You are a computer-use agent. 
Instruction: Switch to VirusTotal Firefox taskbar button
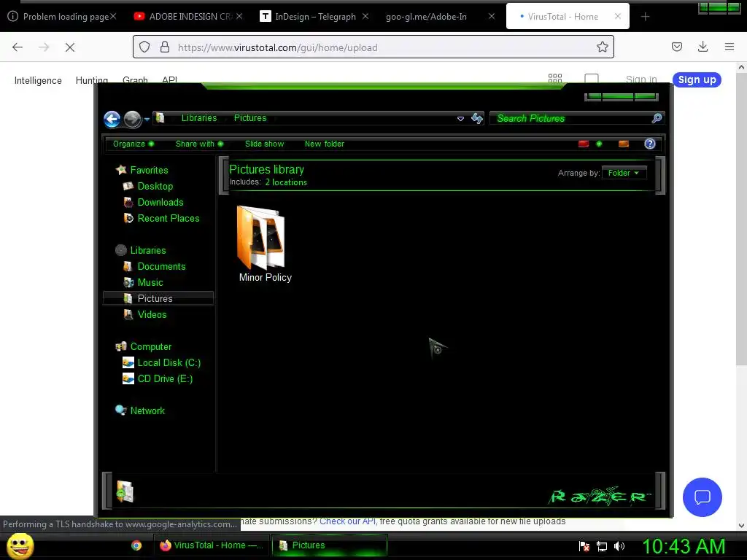tap(211, 545)
